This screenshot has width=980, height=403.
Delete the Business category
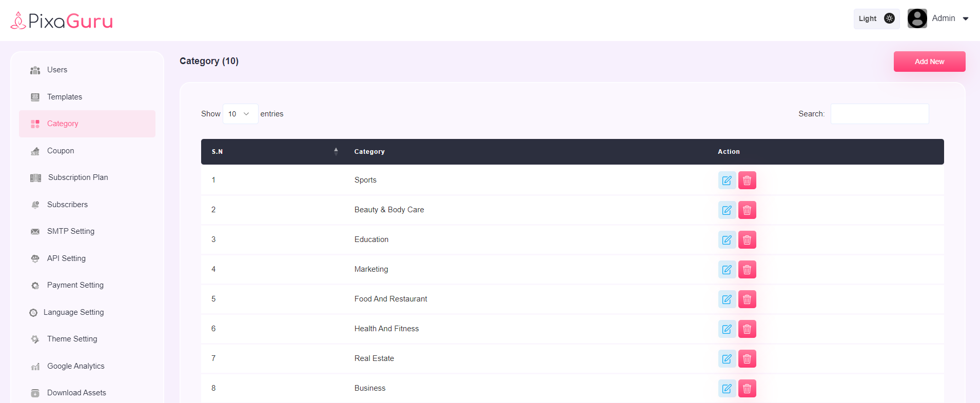click(747, 389)
